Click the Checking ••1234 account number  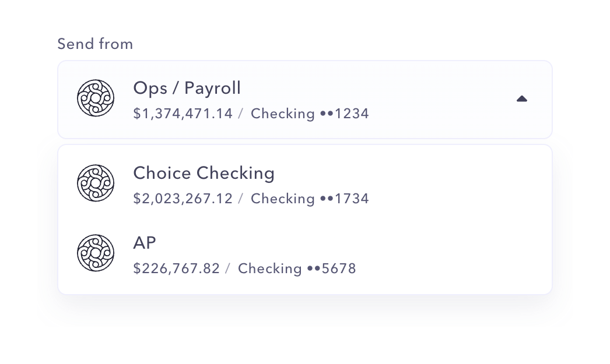(x=310, y=114)
